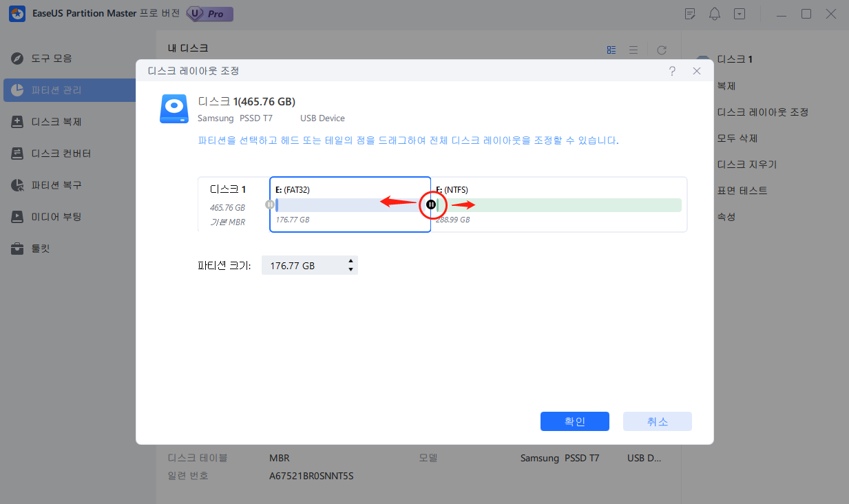This screenshot has height=504, width=849.
Task: Select the F: (NTFS) partition block
Action: pyautogui.click(x=559, y=204)
